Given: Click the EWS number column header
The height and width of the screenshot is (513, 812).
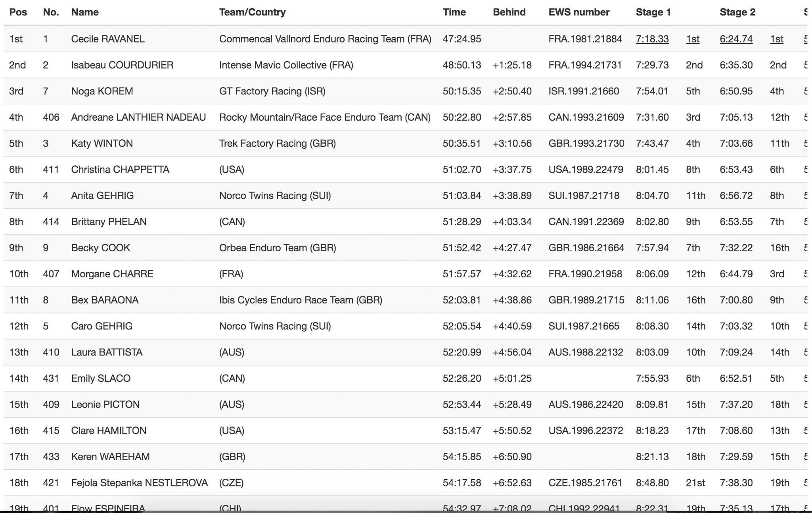Looking at the screenshot, I should pyautogui.click(x=579, y=12).
